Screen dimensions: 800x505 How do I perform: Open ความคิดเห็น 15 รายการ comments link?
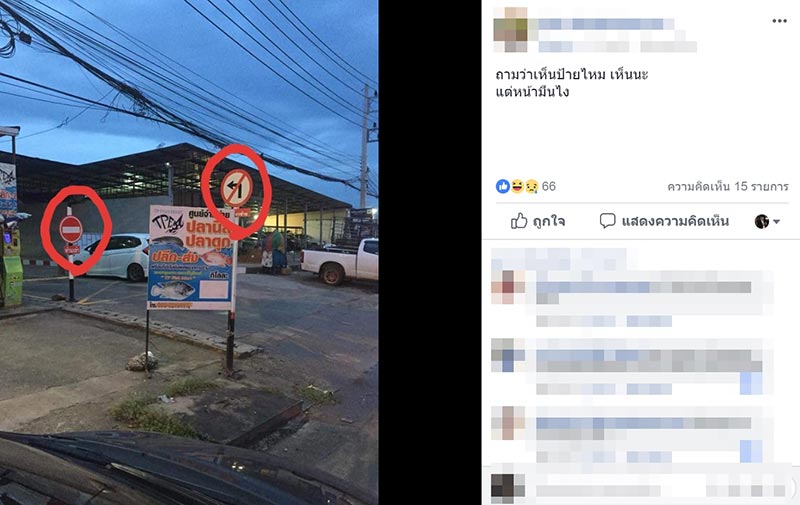click(728, 186)
